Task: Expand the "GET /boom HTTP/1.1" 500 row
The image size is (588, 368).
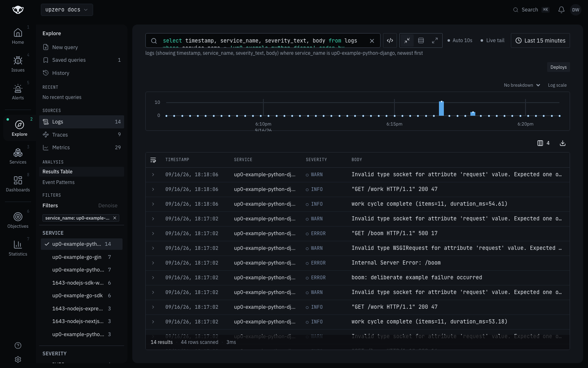Action: 153,233
